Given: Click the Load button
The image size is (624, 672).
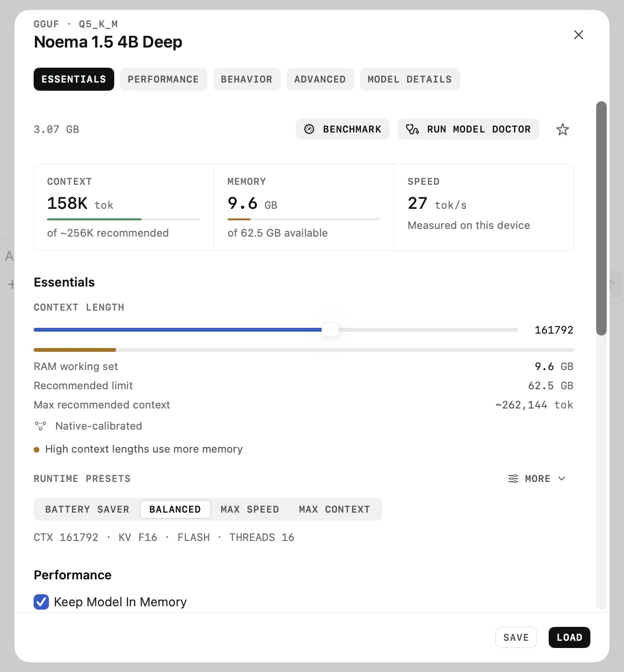Looking at the screenshot, I should pos(569,637).
